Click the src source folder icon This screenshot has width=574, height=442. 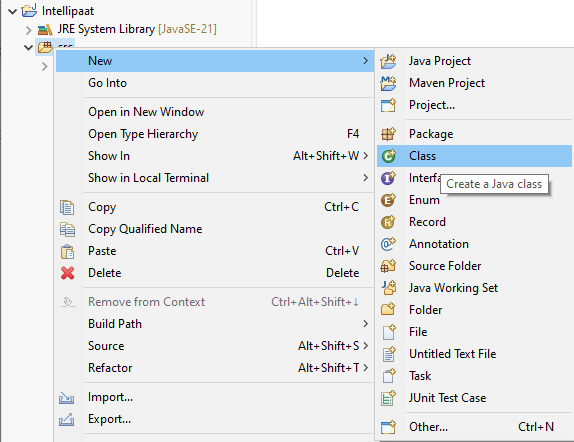[45, 47]
